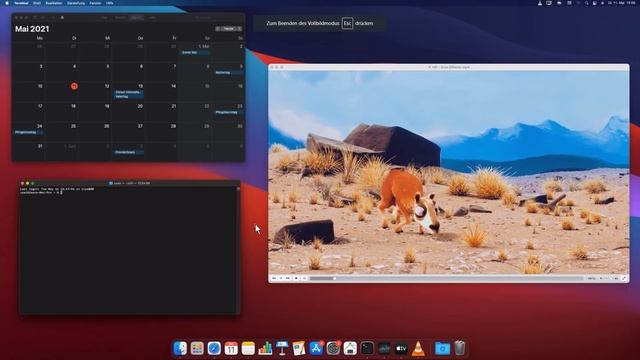
Task: Select the Muttertag event on May 9
Action: (x=229, y=73)
